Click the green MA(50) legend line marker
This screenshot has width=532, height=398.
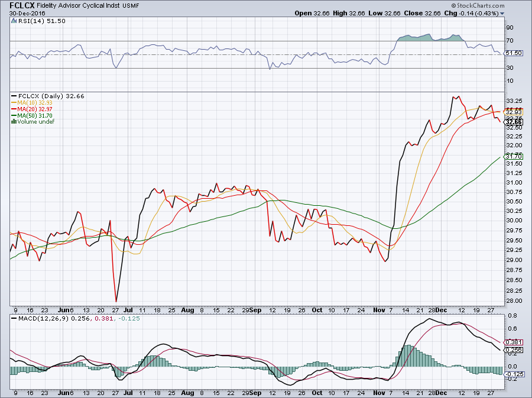click(x=14, y=116)
